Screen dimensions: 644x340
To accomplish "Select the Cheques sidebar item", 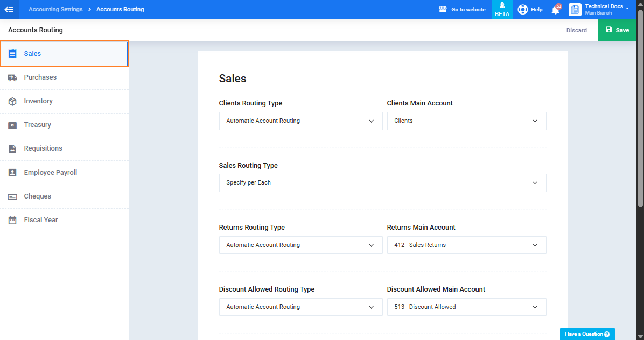I will pyautogui.click(x=65, y=196).
